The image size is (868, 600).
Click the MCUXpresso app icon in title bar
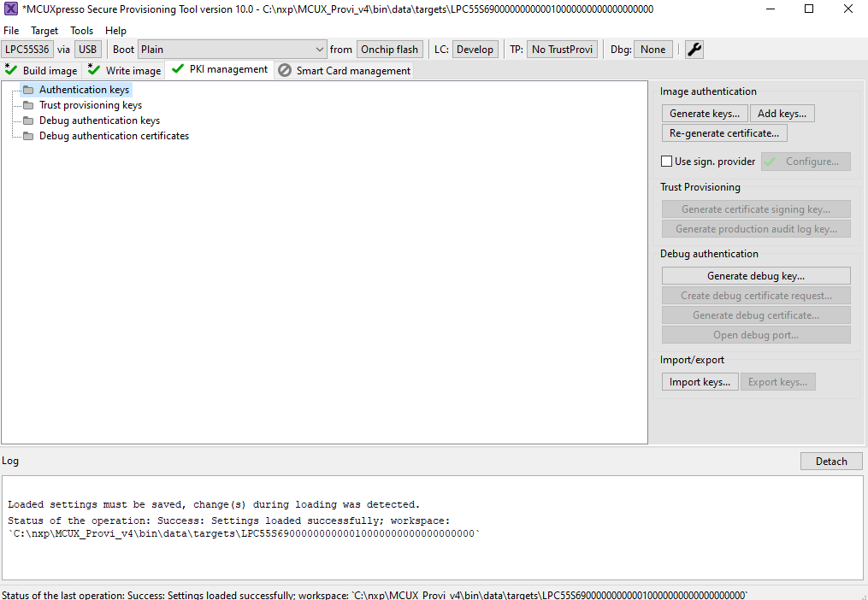tap(10, 9)
